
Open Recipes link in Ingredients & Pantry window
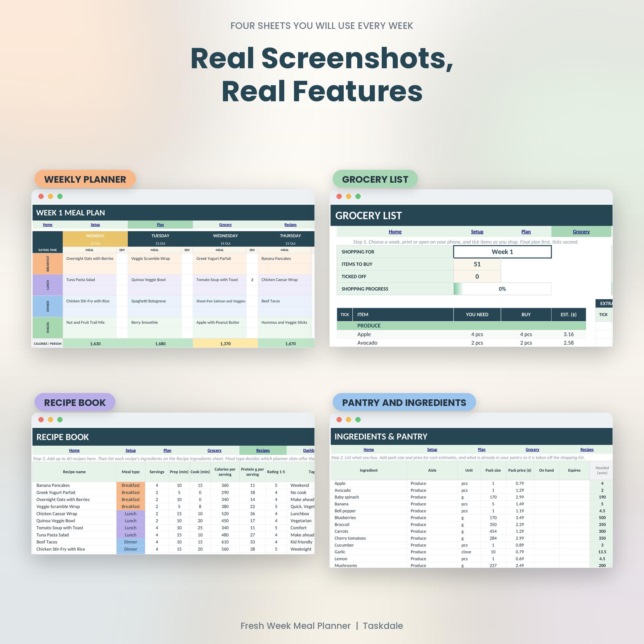tap(587, 449)
